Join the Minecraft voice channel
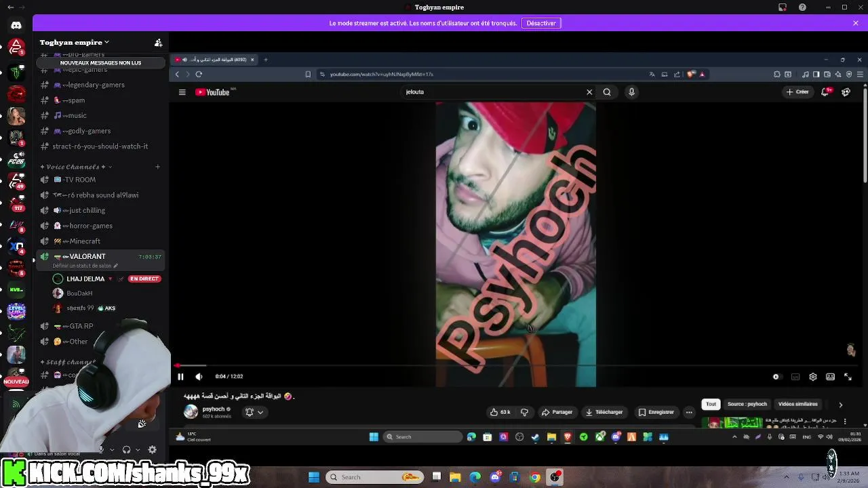This screenshot has height=488, width=868. pyautogui.click(x=100, y=241)
